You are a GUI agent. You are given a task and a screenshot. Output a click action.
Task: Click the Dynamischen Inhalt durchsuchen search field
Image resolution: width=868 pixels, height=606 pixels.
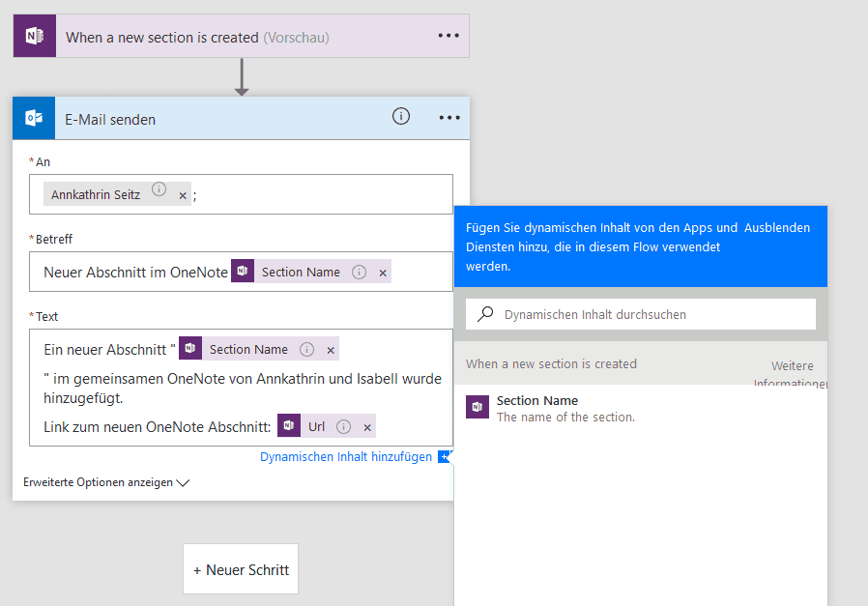pyautogui.click(x=641, y=314)
